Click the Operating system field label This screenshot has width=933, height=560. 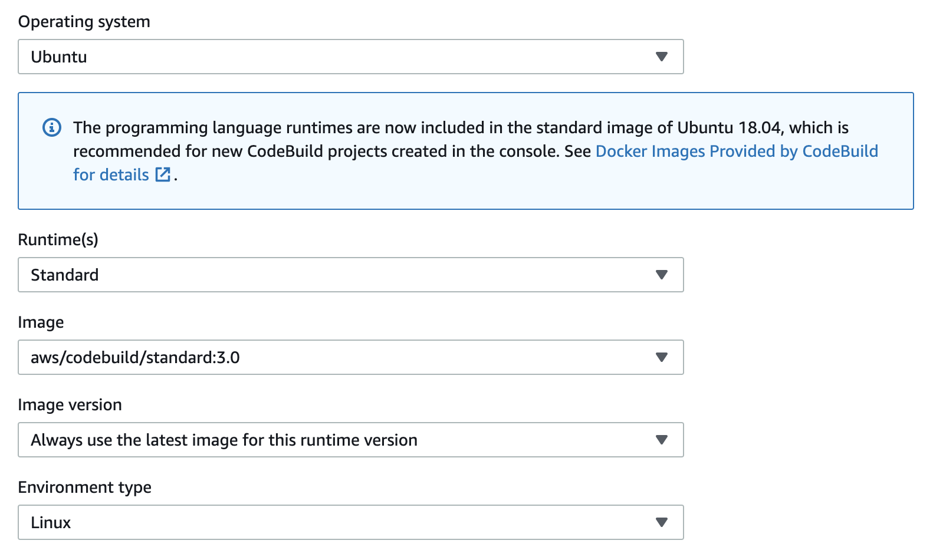(x=84, y=21)
